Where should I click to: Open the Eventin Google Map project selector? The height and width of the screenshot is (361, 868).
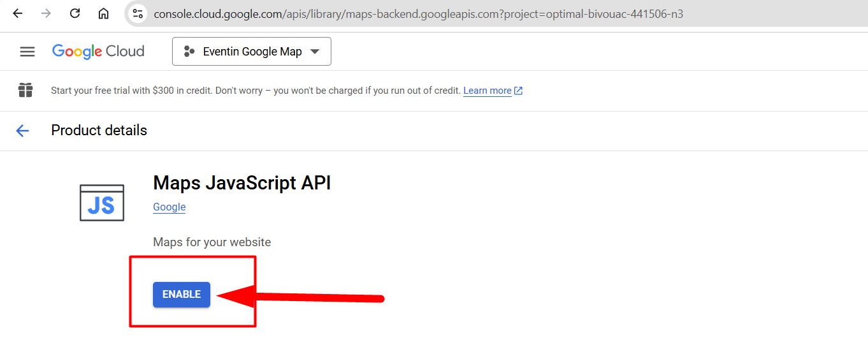tap(251, 52)
